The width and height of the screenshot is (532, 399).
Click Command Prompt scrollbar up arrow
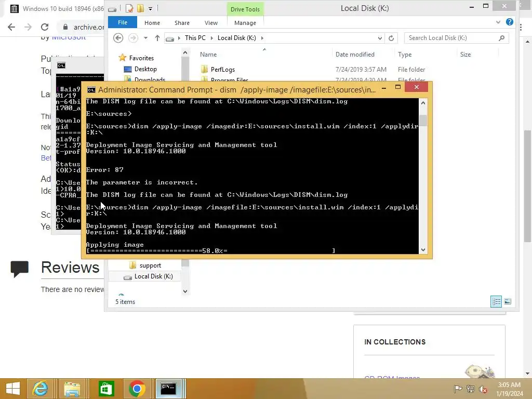pos(423,103)
